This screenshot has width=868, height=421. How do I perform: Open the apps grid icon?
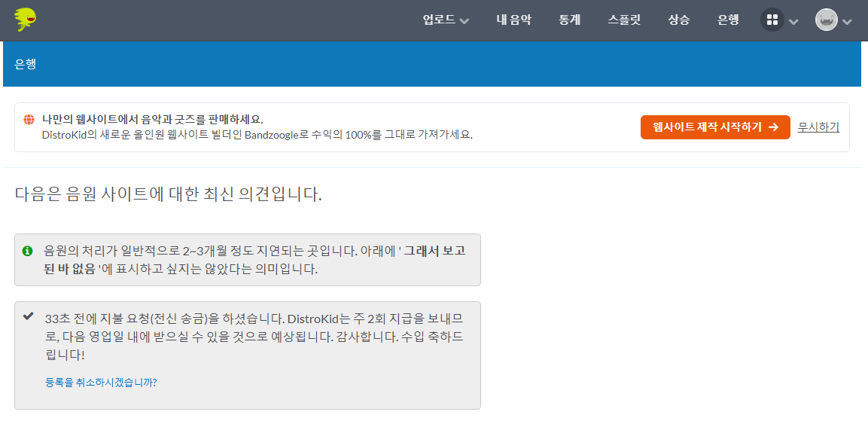click(x=772, y=20)
